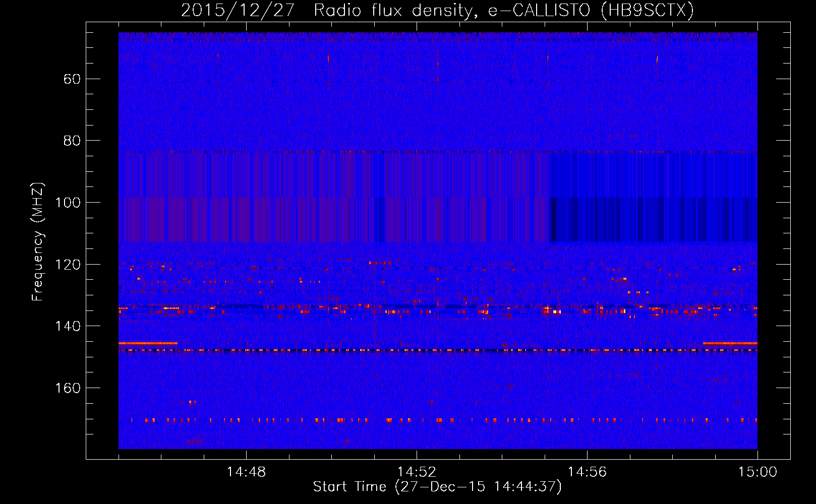816x504 pixels.
Task: Click the 120 MHz frequency tick label
Action: [x=68, y=265]
